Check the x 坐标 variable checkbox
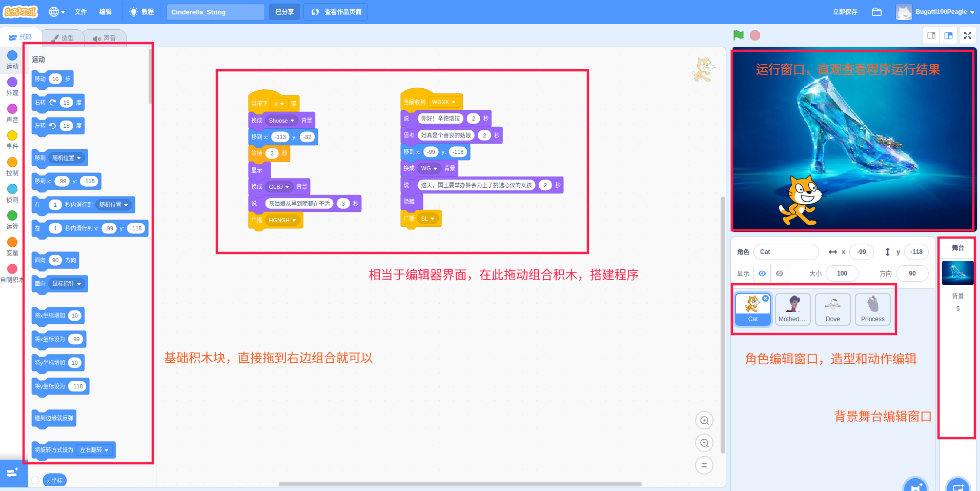 coord(35,481)
